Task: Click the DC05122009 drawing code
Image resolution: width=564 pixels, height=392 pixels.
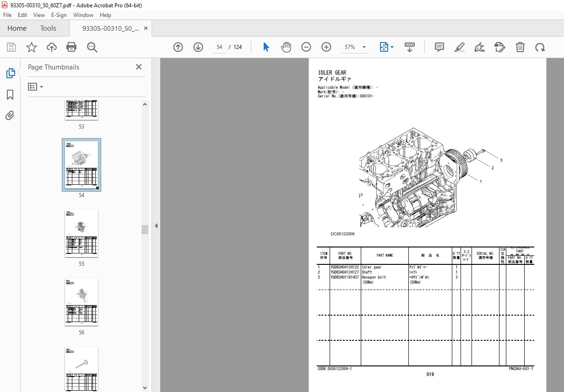Action: click(342, 234)
